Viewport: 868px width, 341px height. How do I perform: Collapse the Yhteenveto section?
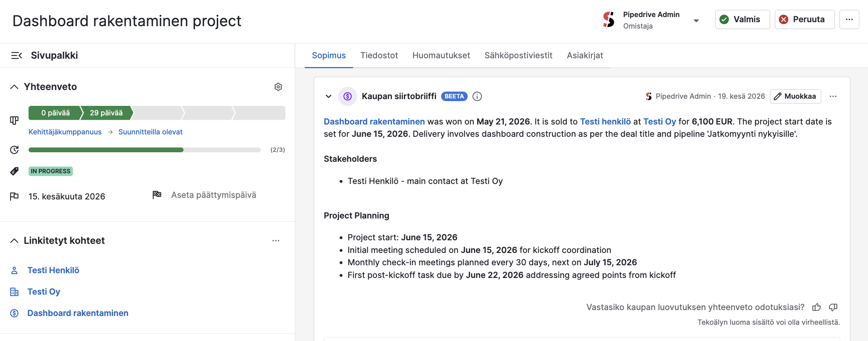pos(14,87)
